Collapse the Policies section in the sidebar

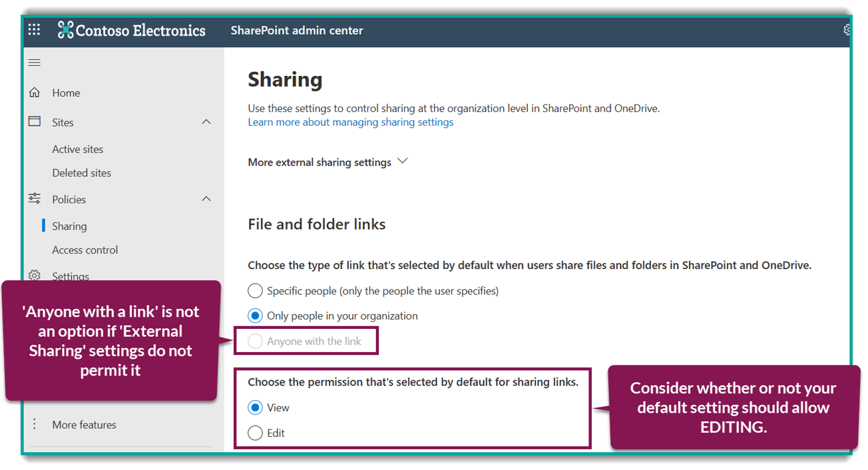(x=206, y=198)
